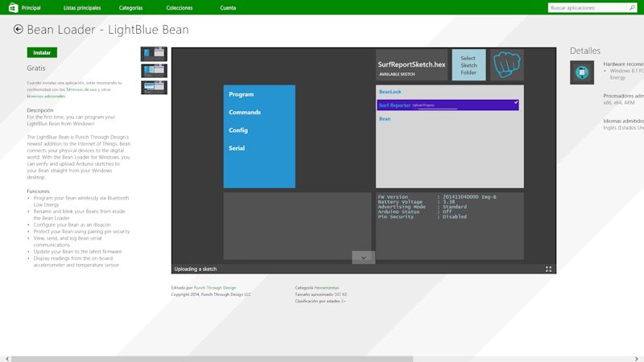This screenshot has width=644, height=362.
Task: Select the first screenshot thumbnail
Action: tap(154, 54)
